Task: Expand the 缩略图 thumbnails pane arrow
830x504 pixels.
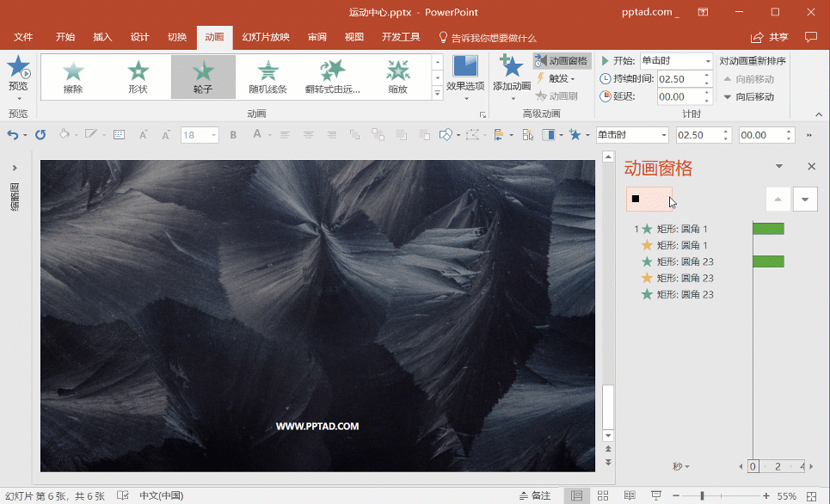Action: 15,168
